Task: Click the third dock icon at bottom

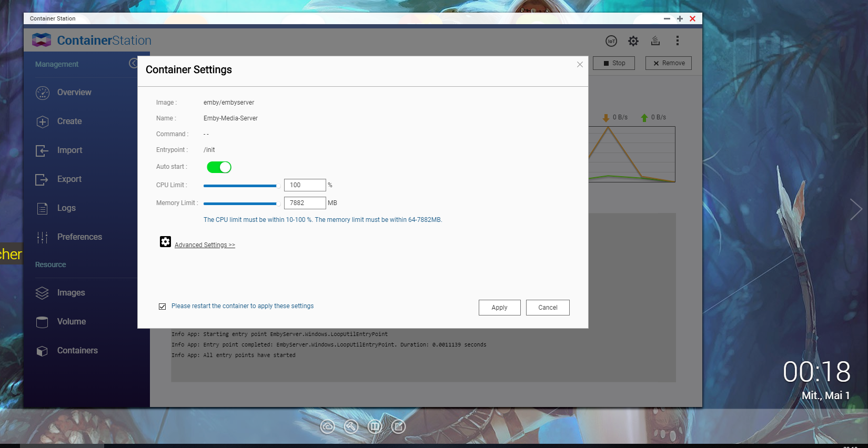Action: coord(375,426)
